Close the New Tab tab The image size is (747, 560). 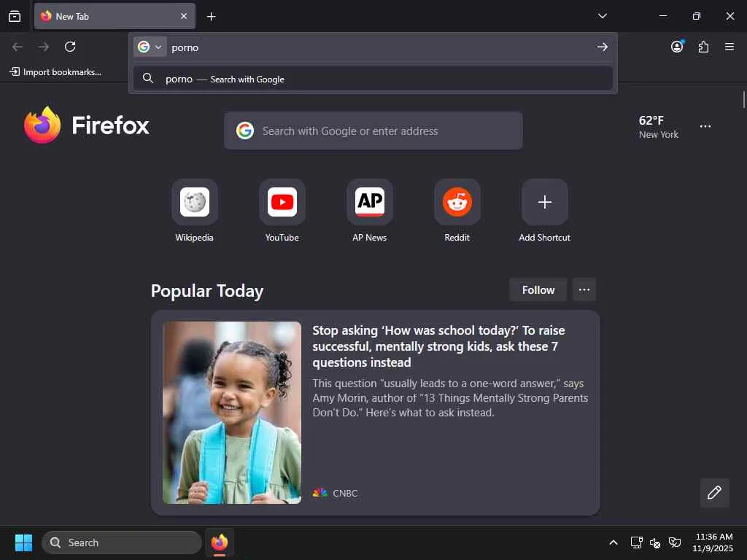tap(183, 16)
